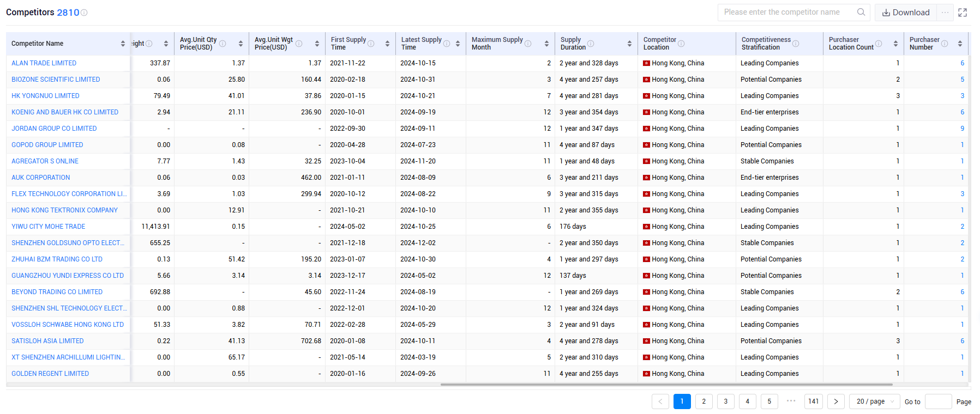Sort by Purchaser Number

960,44
